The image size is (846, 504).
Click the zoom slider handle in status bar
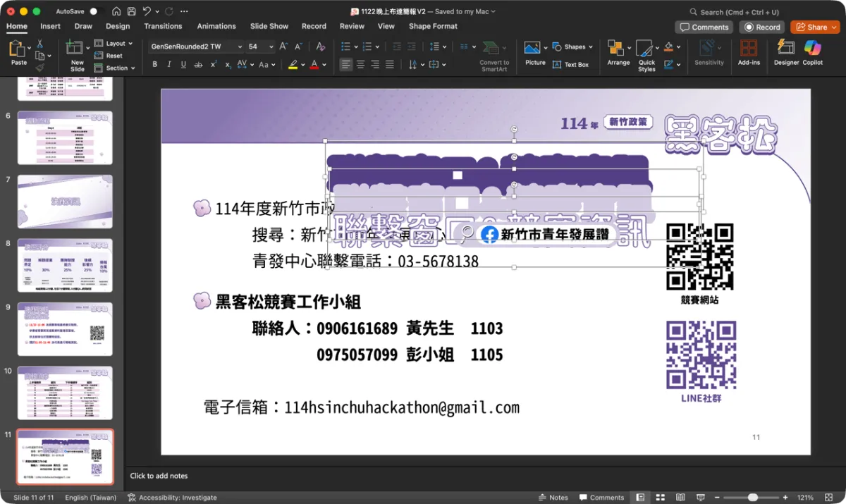752,497
